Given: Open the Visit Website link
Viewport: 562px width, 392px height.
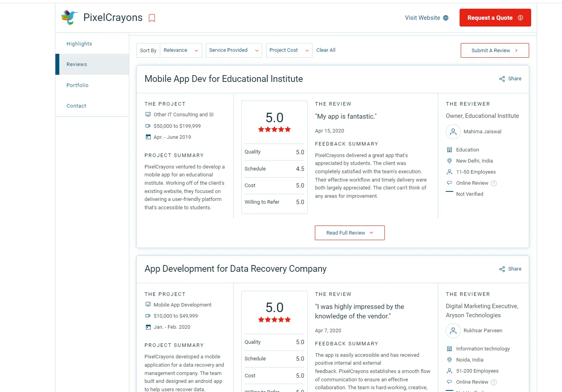Looking at the screenshot, I should click(x=426, y=18).
